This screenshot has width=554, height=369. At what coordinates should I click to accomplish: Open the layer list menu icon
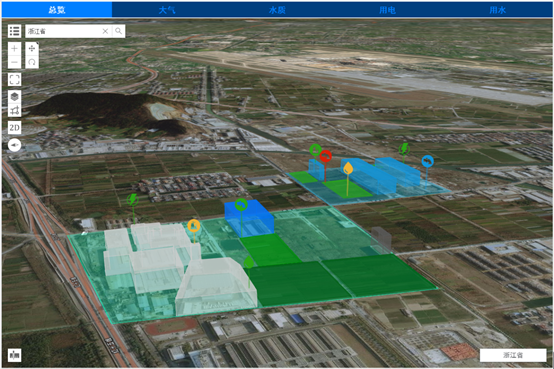(x=14, y=31)
